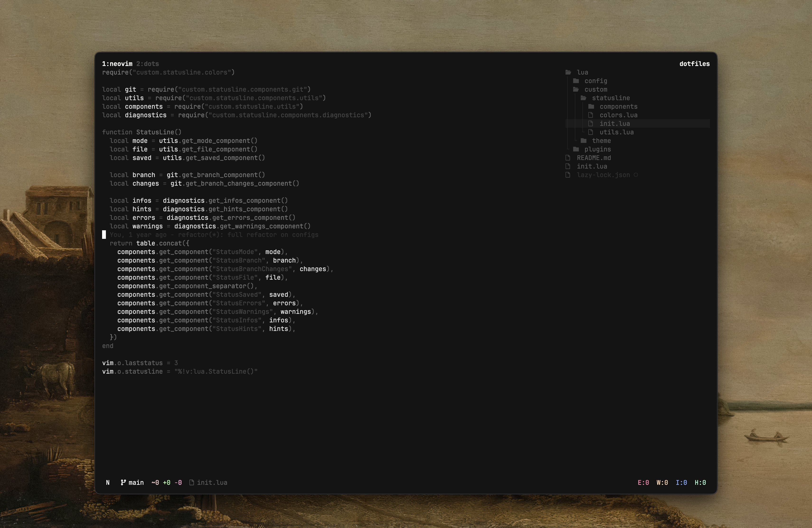
Task: Click the git branch icon in statusline
Action: [123, 482]
